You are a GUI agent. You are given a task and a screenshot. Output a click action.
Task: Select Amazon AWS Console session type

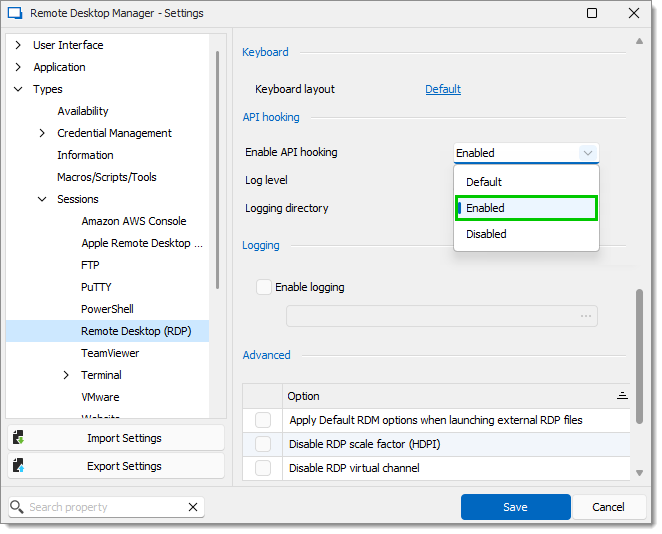tap(134, 221)
